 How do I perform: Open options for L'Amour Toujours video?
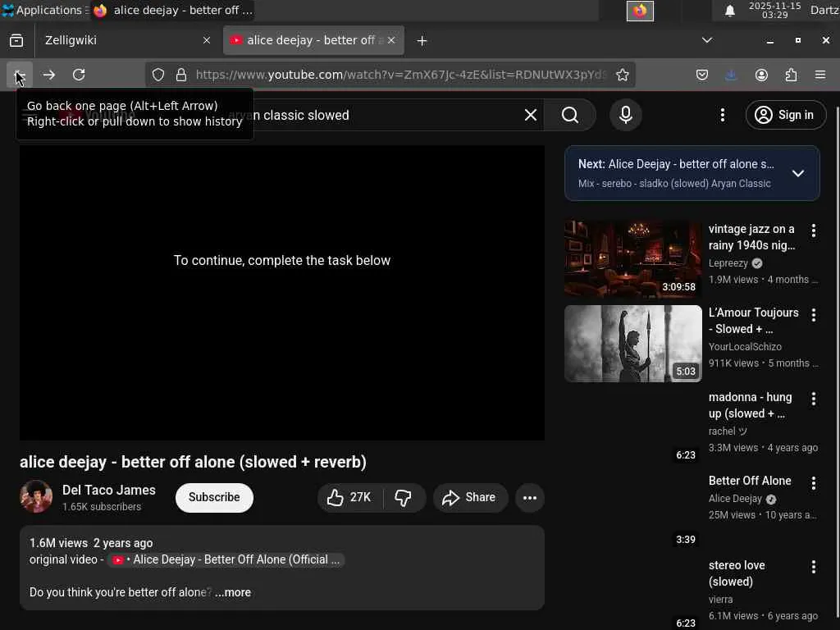point(813,315)
